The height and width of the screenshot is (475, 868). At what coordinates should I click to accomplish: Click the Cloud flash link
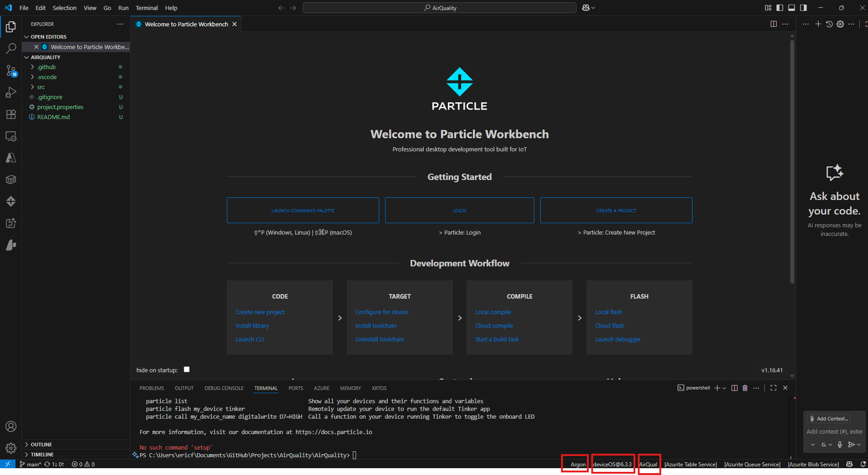(x=609, y=325)
